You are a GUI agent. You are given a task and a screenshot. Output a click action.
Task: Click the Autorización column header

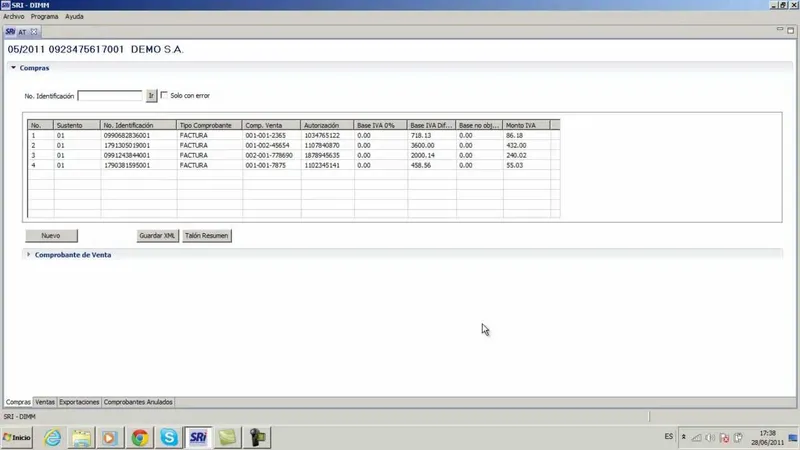tap(327, 125)
